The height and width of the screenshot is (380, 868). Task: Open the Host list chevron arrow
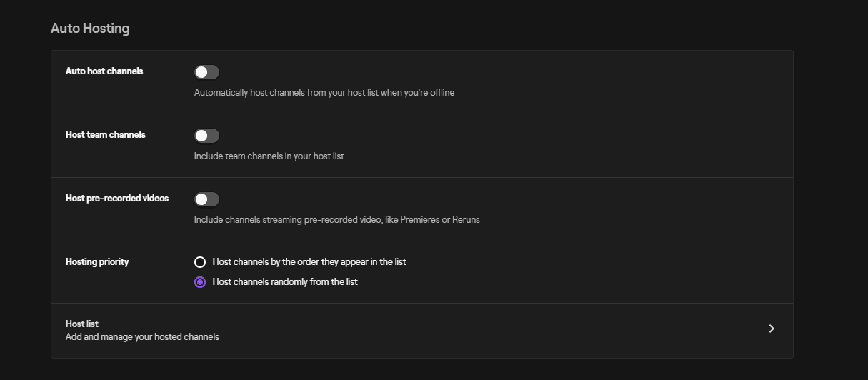pos(772,329)
